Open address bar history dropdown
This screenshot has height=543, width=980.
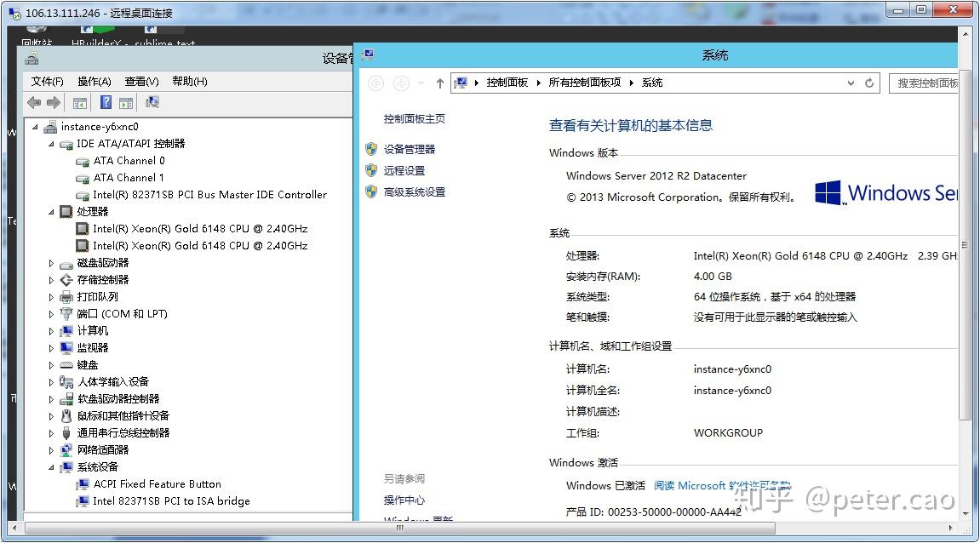click(x=851, y=83)
